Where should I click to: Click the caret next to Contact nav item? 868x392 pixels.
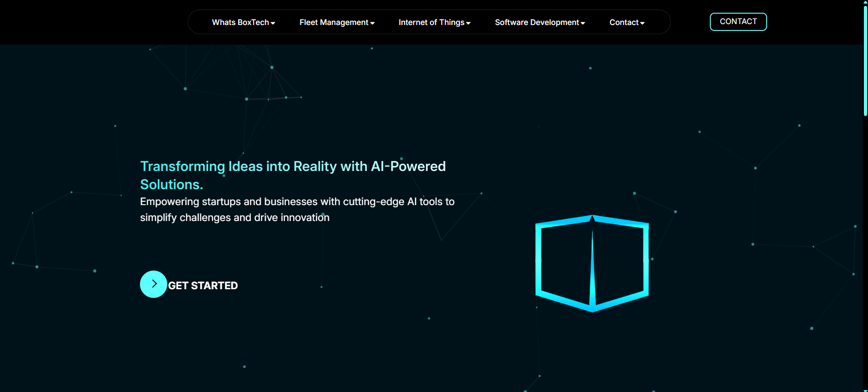tap(642, 23)
